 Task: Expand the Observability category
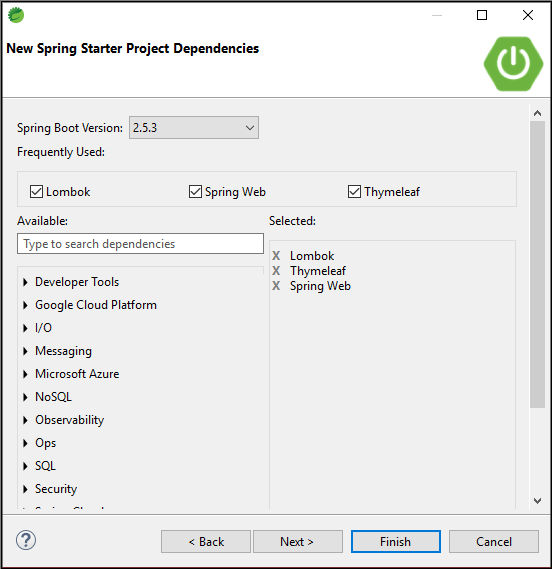[x=25, y=420]
